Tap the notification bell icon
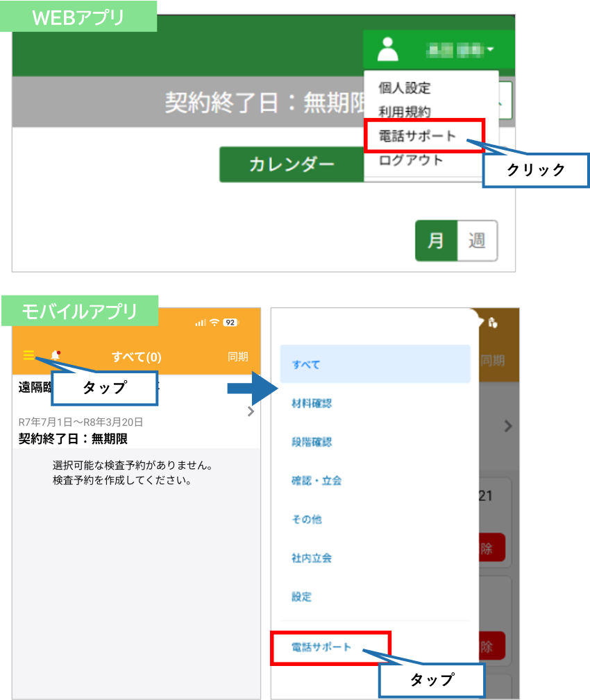The width and height of the screenshot is (590, 700). pos(56,356)
